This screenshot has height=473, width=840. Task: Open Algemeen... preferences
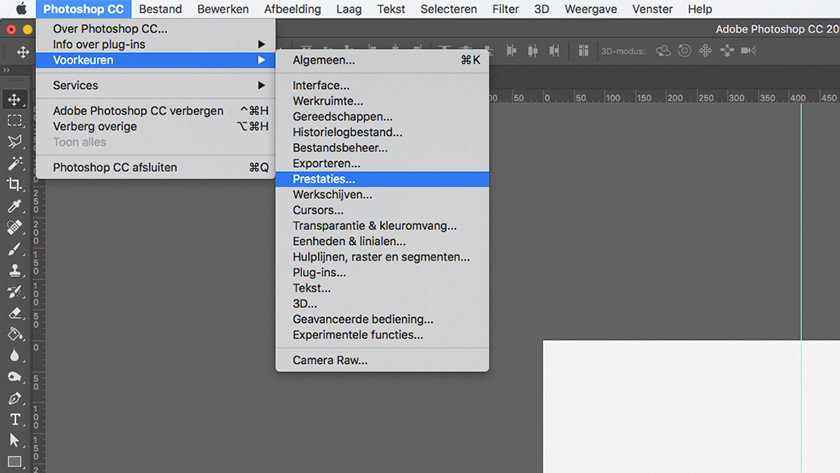(x=382, y=60)
